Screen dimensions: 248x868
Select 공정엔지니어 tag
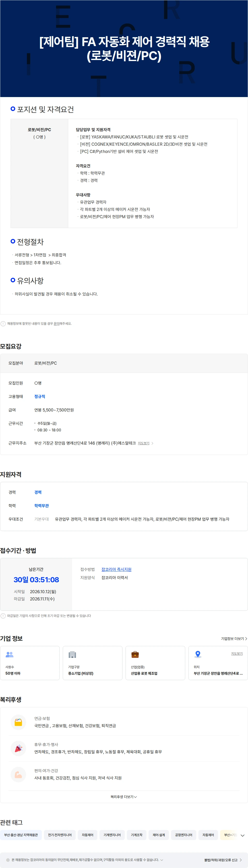[183, 835]
